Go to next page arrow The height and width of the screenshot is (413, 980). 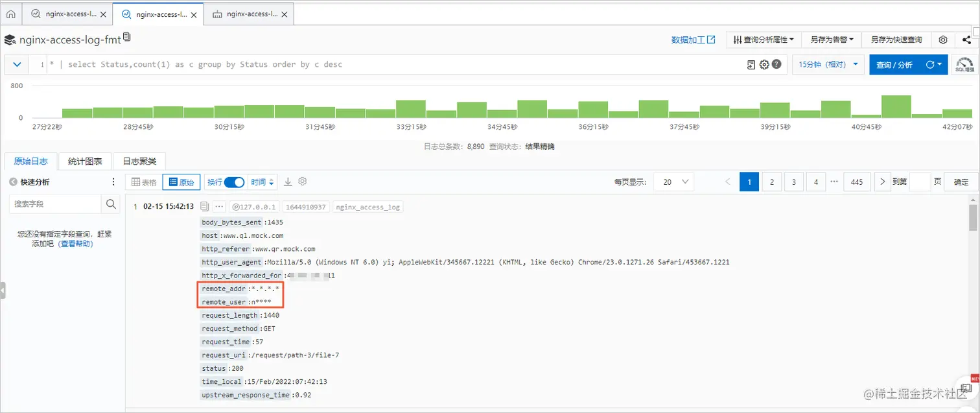pos(882,182)
